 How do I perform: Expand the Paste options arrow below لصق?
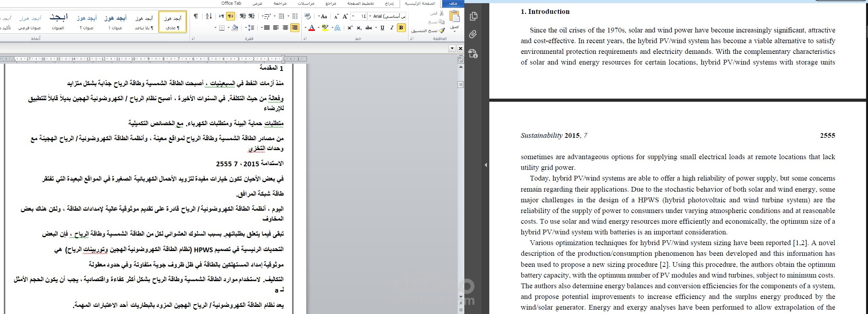[454, 31]
